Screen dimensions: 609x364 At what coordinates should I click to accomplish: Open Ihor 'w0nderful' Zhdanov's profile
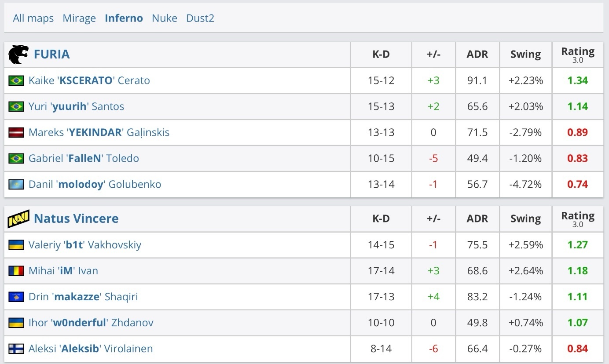coord(91,323)
